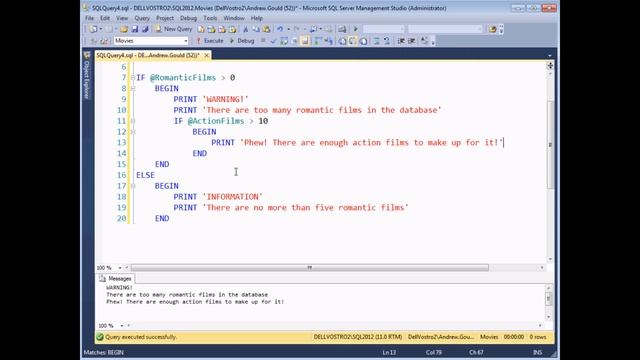Display the estimated execution plan

(284, 41)
